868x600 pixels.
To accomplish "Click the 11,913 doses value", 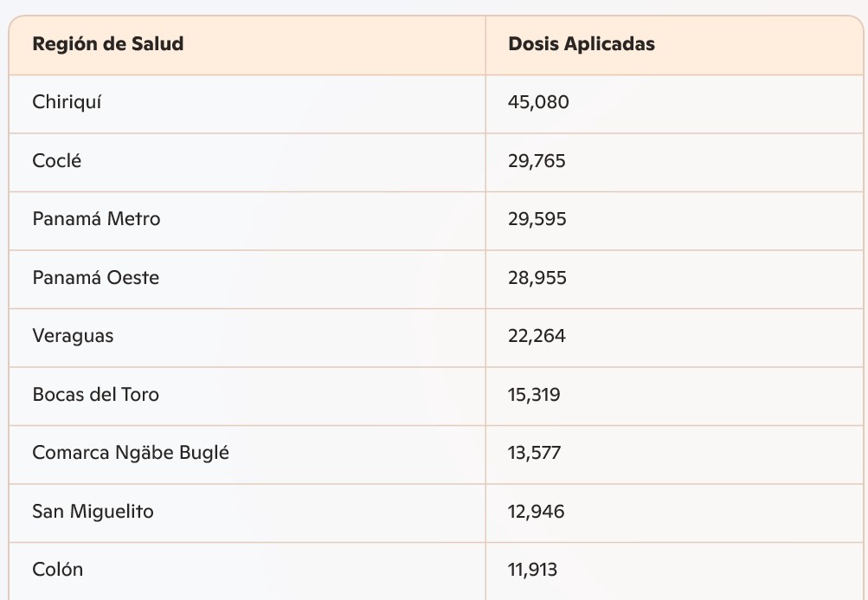I will click(532, 570).
